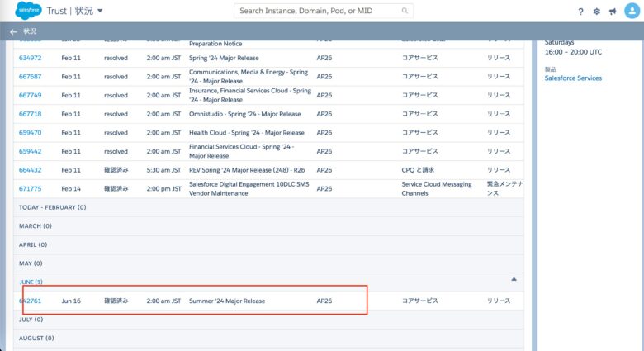Click the back arrow icon

(x=13, y=31)
